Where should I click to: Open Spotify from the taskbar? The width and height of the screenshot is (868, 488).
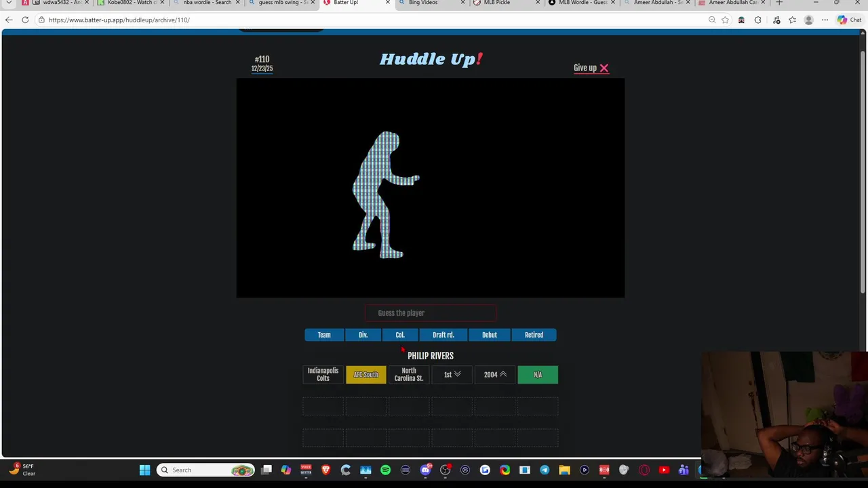[385, 470]
